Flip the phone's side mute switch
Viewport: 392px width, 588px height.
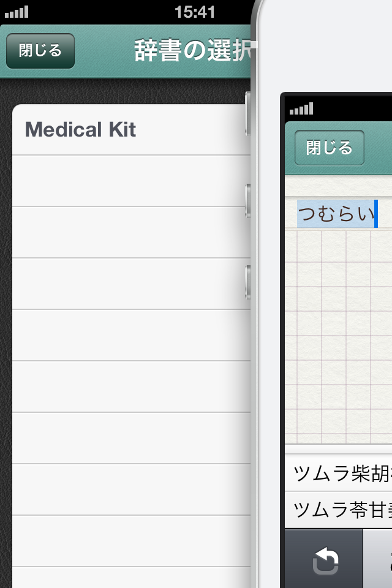click(x=247, y=113)
